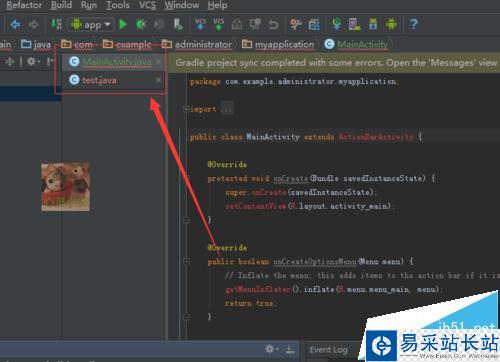Collapse onCreateOptionsMenu method fold marker
The width and height of the screenshot is (500, 362).
[x=187, y=262]
